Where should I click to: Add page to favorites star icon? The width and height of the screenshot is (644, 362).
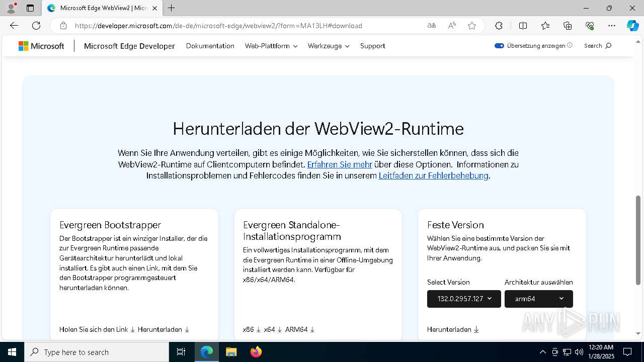(x=472, y=26)
